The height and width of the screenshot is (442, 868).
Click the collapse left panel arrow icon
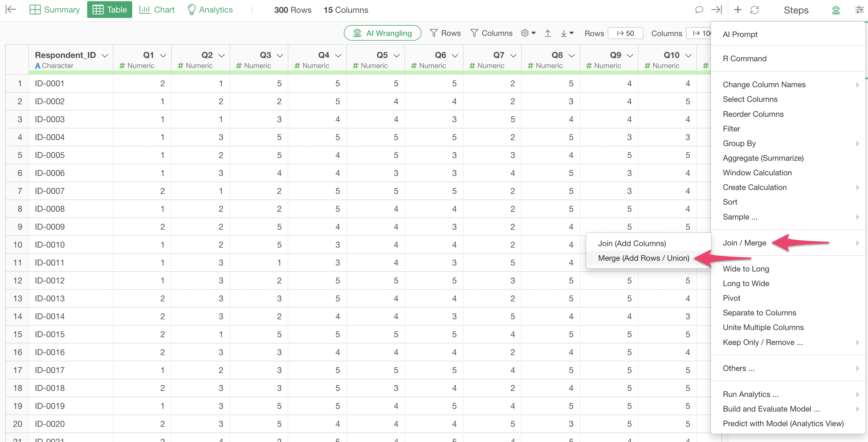(x=11, y=10)
